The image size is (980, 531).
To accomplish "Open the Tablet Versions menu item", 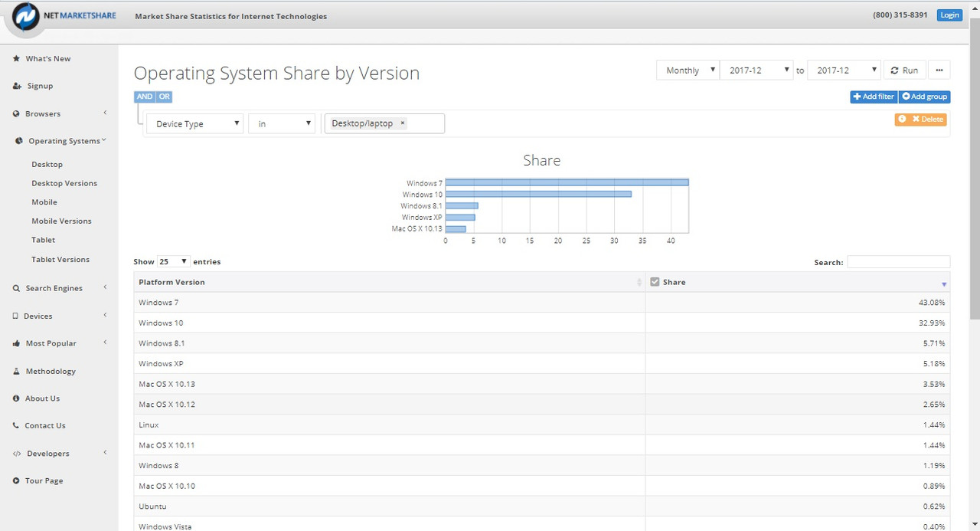I will [x=60, y=259].
